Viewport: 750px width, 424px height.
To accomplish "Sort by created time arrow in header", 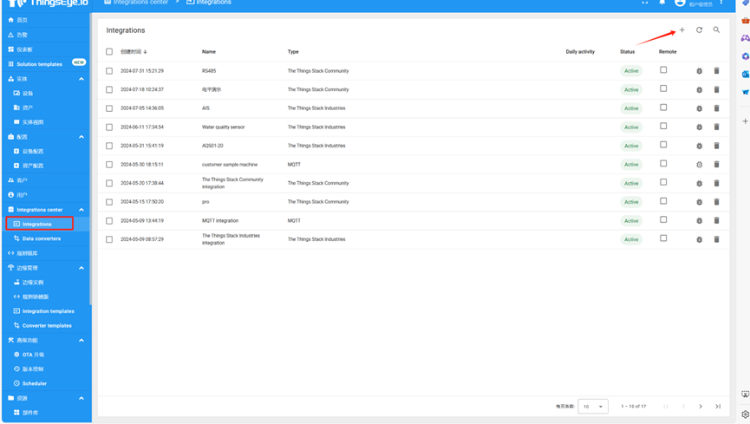I will pos(145,52).
